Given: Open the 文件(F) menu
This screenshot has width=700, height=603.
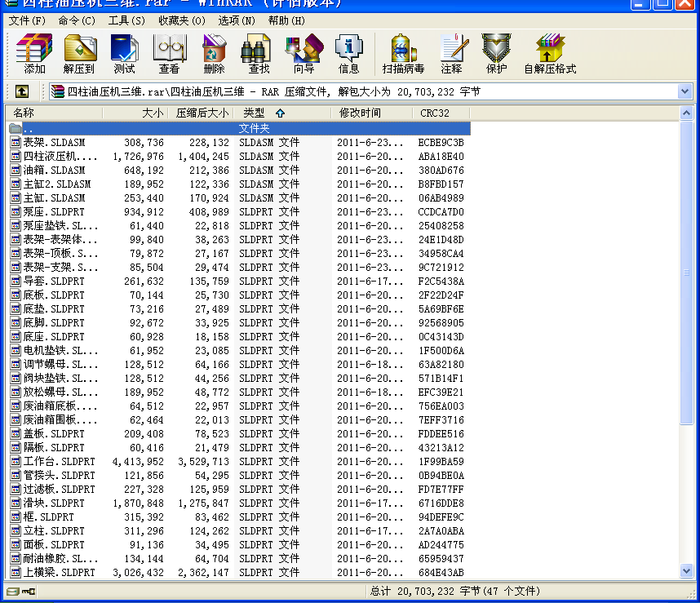Looking at the screenshot, I should pos(27,20).
